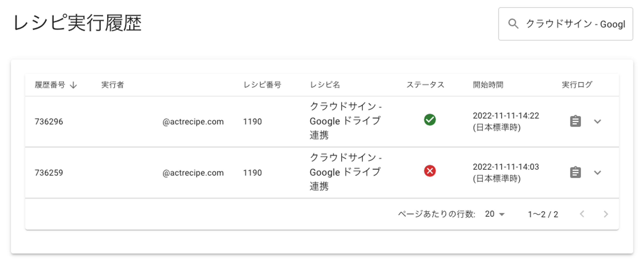Click recipe name in 736259 row
Screen dimensions: 644x266
tap(345, 172)
